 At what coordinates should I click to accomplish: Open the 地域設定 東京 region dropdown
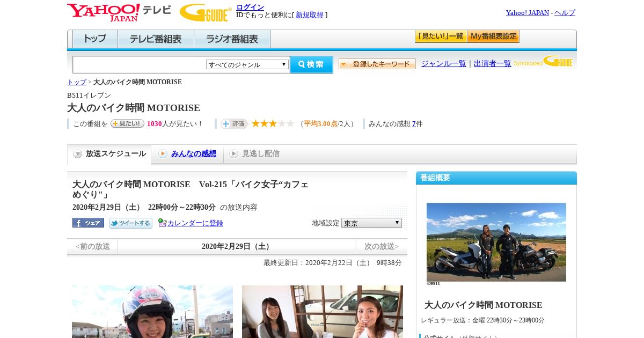(371, 223)
